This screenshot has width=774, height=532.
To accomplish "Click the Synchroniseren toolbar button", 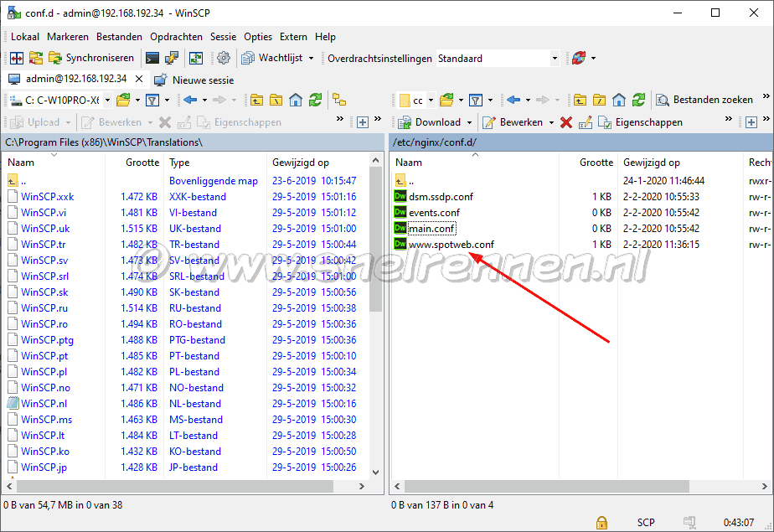I will pos(91,59).
